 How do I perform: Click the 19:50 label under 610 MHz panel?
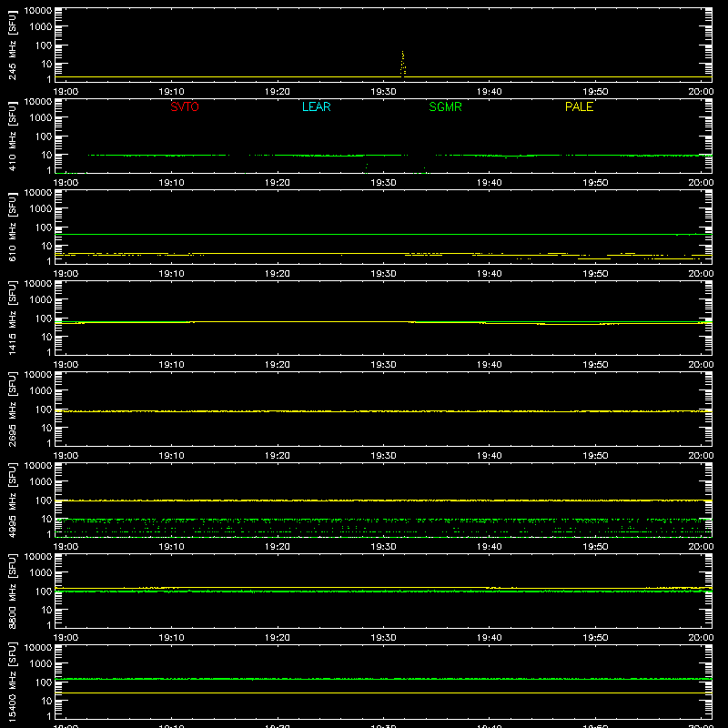point(595,274)
